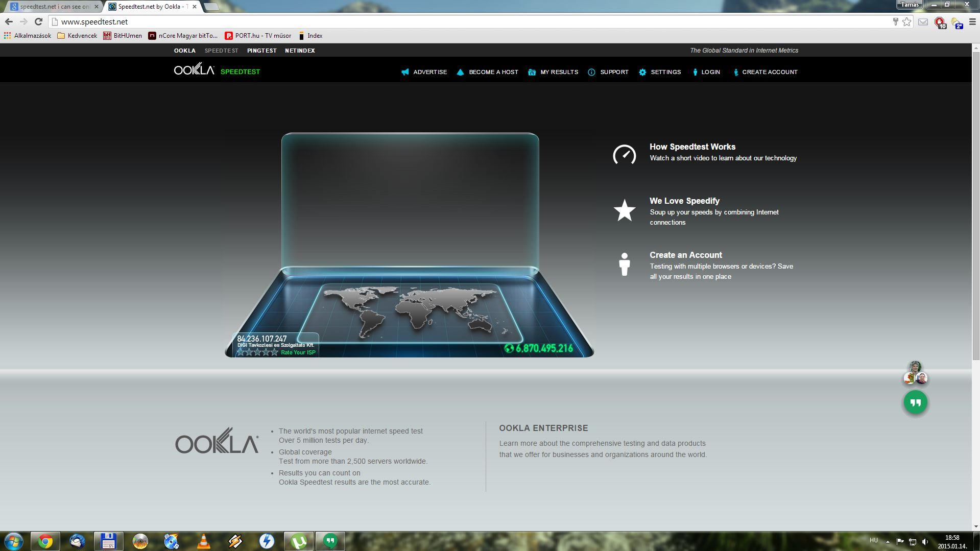Switch input language from HU
Screen dimensions: 980x551
pyautogui.click(x=874, y=540)
